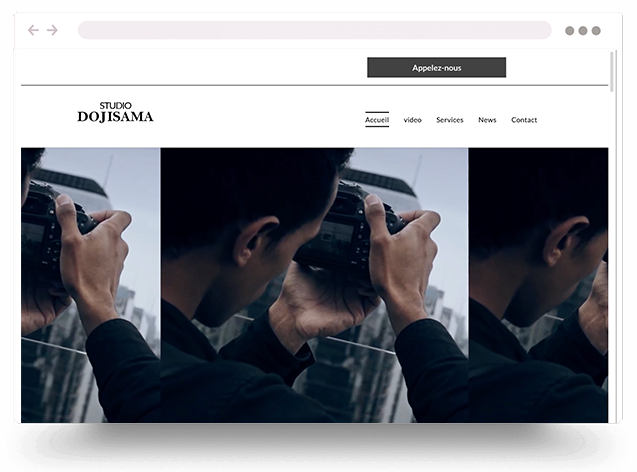Click the page scrollbar thumb
The image size is (637, 472).
click(613, 72)
